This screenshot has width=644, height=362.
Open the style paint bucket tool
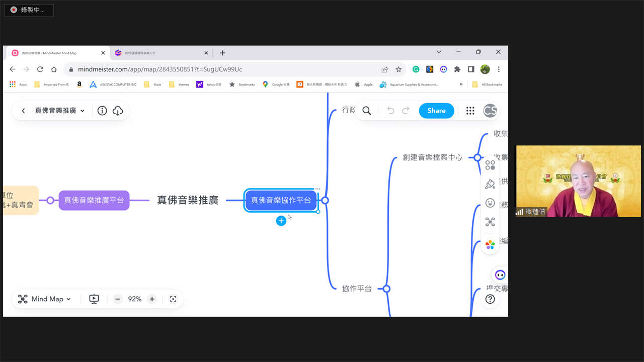coord(490,184)
